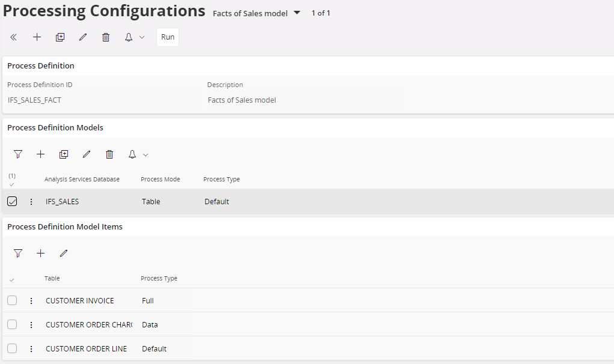
Task: Delete the record using trash icon
Action: (x=106, y=37)
